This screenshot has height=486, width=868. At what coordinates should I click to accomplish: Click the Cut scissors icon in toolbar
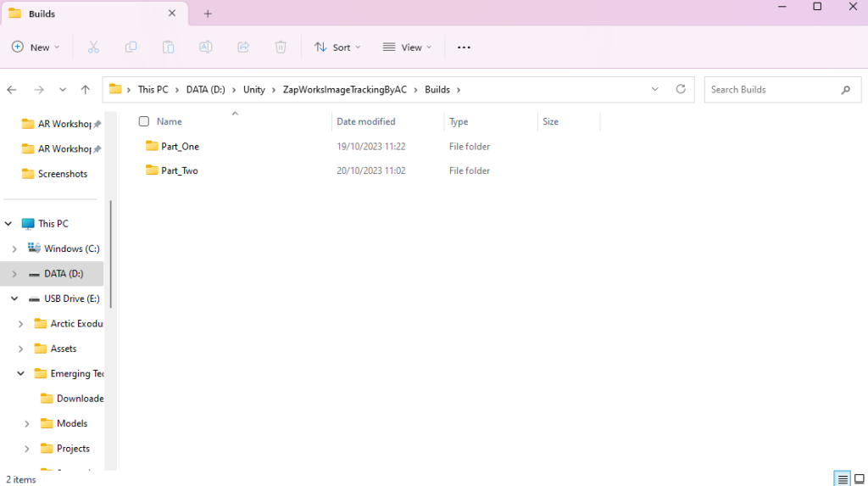(x=93, y=47)
